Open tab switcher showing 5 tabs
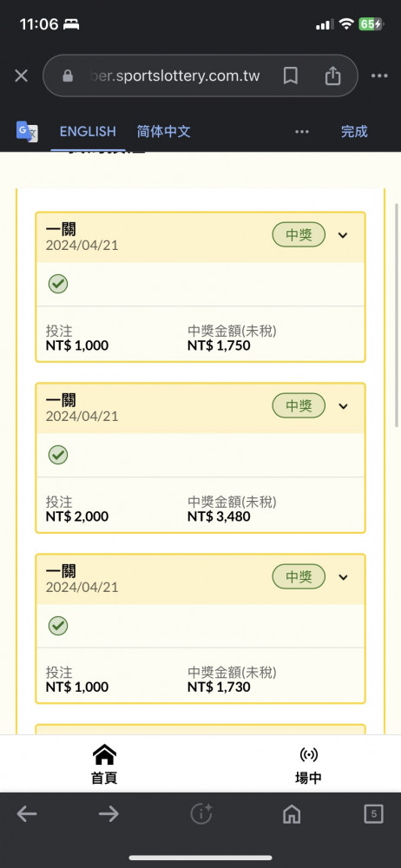Screen dimensions: 401x868 (x=374, y=814)
